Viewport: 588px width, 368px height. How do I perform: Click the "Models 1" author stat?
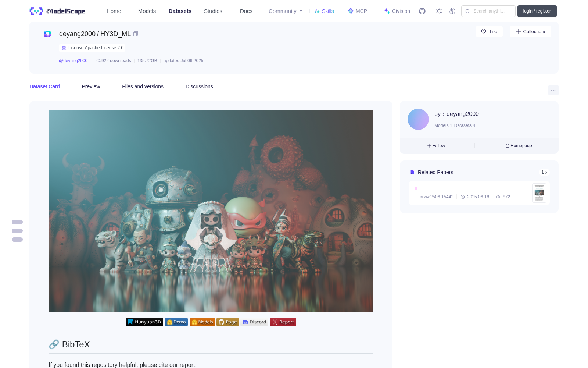click(443, 125)
